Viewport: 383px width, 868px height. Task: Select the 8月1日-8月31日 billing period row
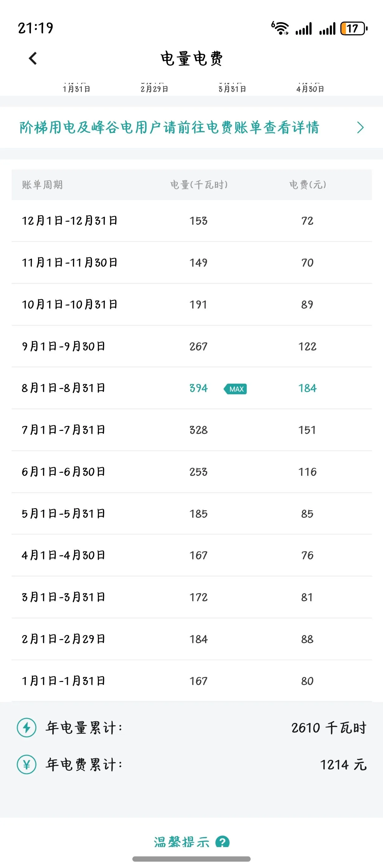point(191,388)
